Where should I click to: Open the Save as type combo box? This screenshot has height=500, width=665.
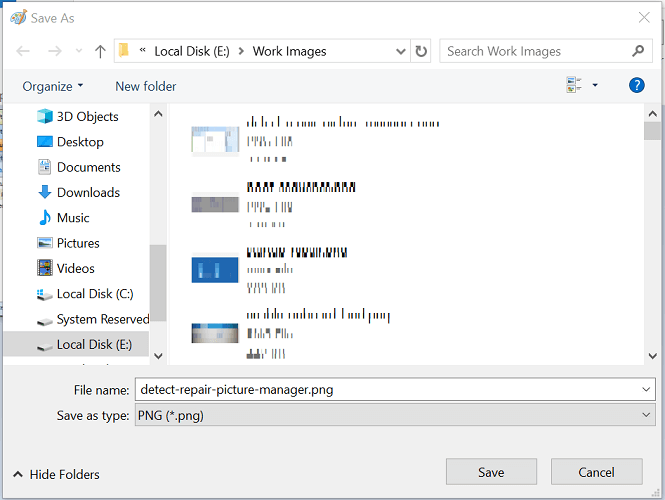click(x=395, y=415)
